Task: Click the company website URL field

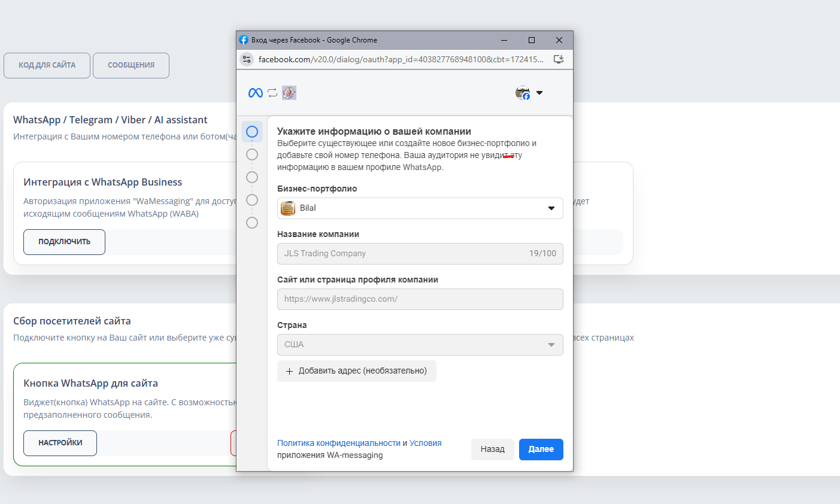Action: (x=420, y=299)
